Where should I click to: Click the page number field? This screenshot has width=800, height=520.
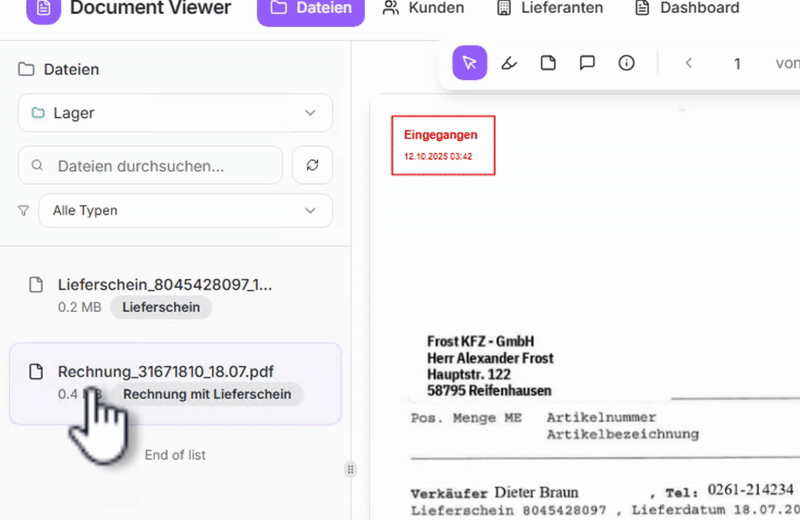(737, 63)
